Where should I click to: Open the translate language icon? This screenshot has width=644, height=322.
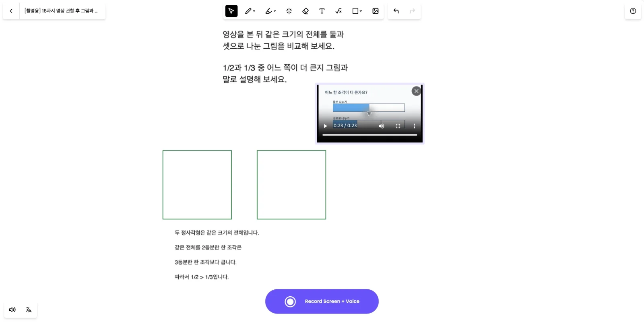pos(29,310)
